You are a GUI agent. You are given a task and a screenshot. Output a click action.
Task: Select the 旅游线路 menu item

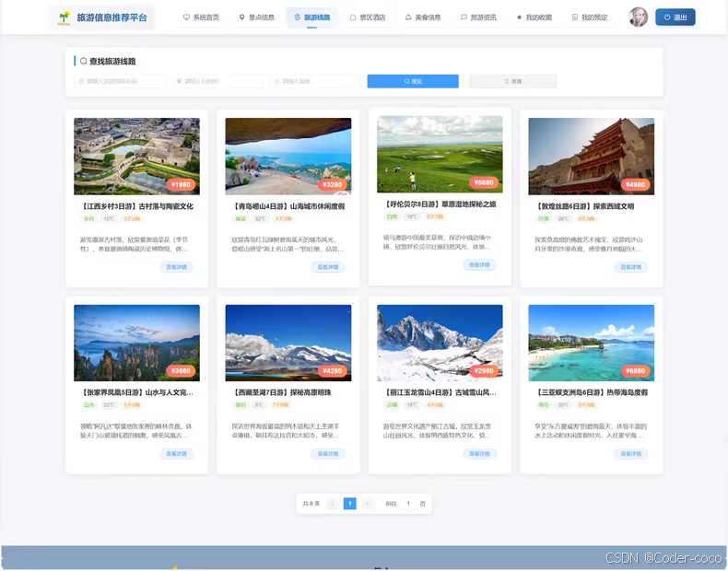click(312, 17)
